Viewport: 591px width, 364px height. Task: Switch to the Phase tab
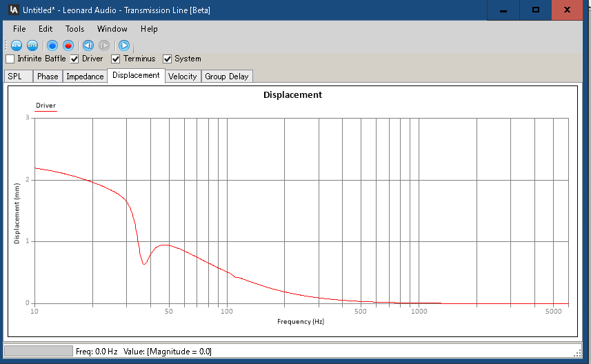48,77
